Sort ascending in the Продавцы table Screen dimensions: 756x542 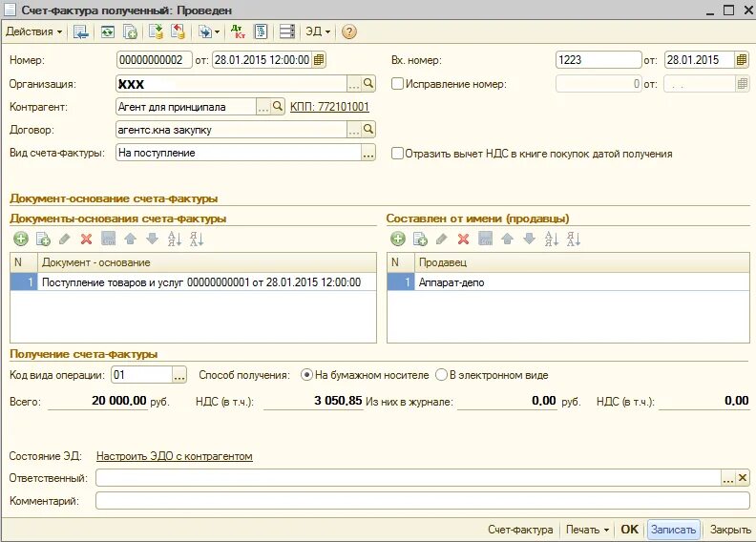point(551,239)
